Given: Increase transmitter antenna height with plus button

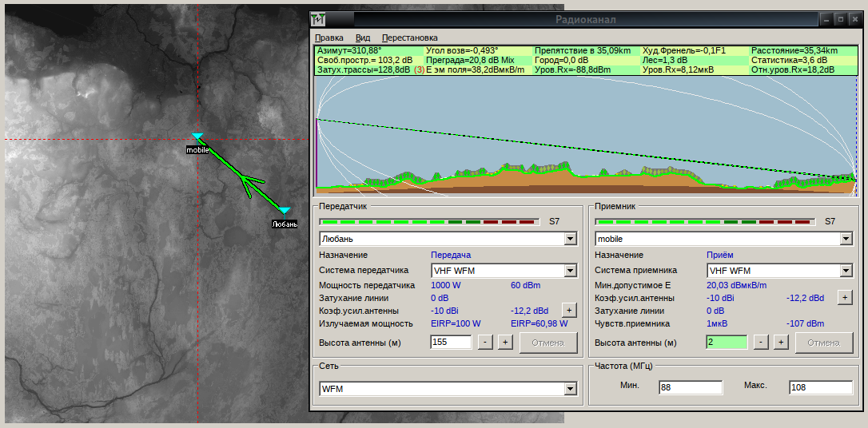Looking at the screenshot, I should [505, 343].
